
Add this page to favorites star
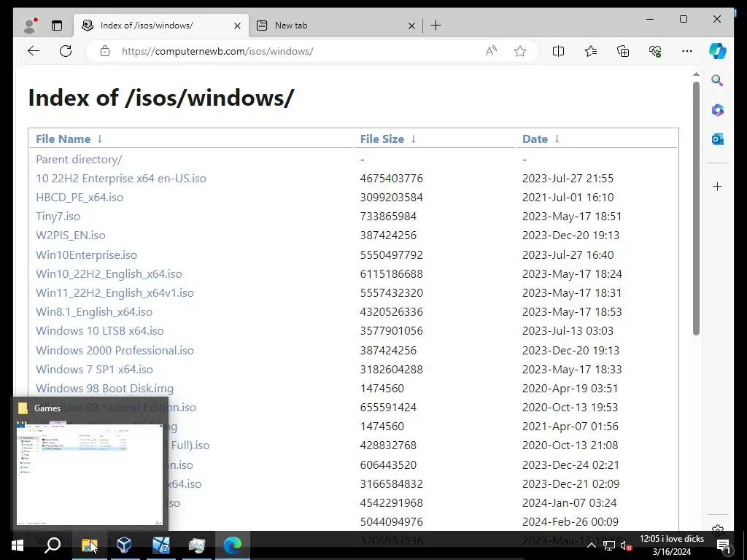pyautogui.click(x=519, y=51)
